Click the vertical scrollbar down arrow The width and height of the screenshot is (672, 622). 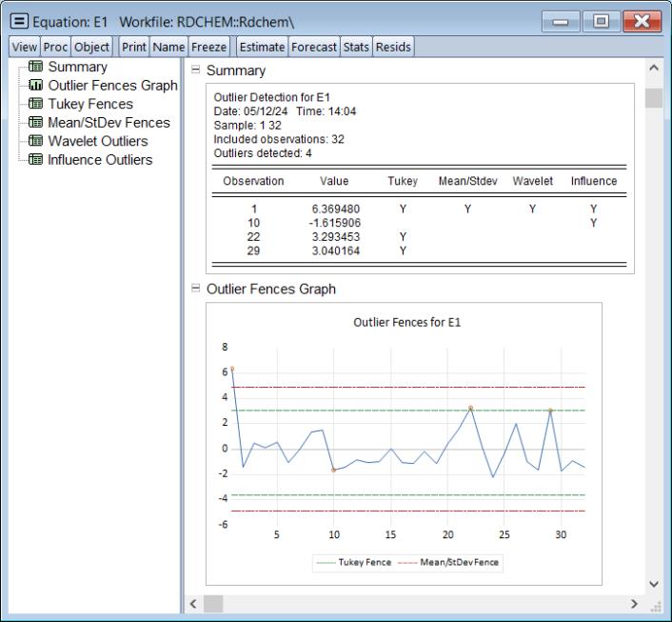tap(653, 584)
